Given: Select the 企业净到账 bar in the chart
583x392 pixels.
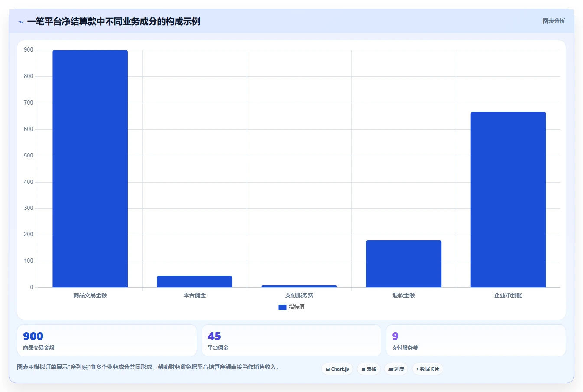Looking at the screenshot, I should (x=508, y=199).
